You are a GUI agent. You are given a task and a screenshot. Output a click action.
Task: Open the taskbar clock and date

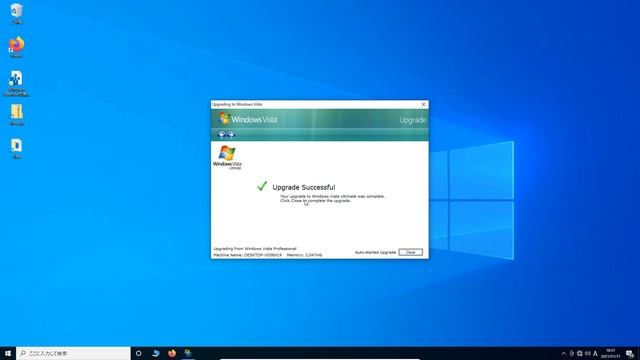pos(611,353)
